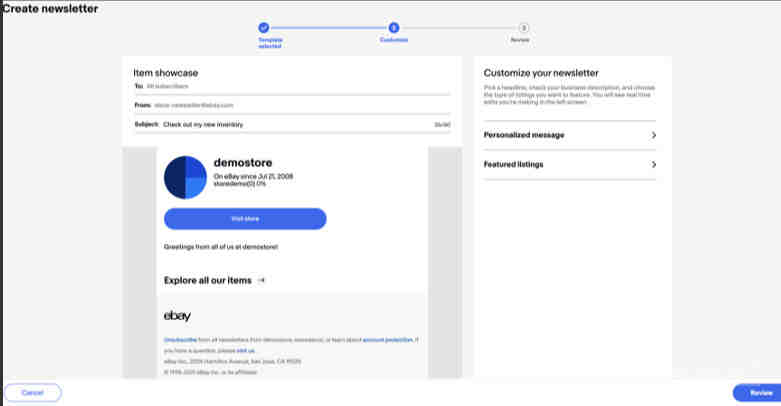The height and width of the screenshot is (406, 781).
Task: Edit the Subject line field
Action: click(292, 125)
